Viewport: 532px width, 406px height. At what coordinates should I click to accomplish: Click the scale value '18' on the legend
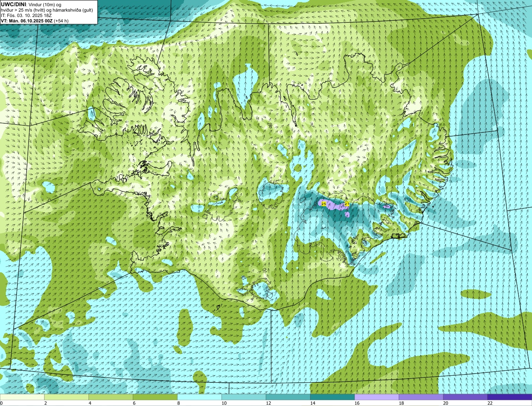[401, 403]
